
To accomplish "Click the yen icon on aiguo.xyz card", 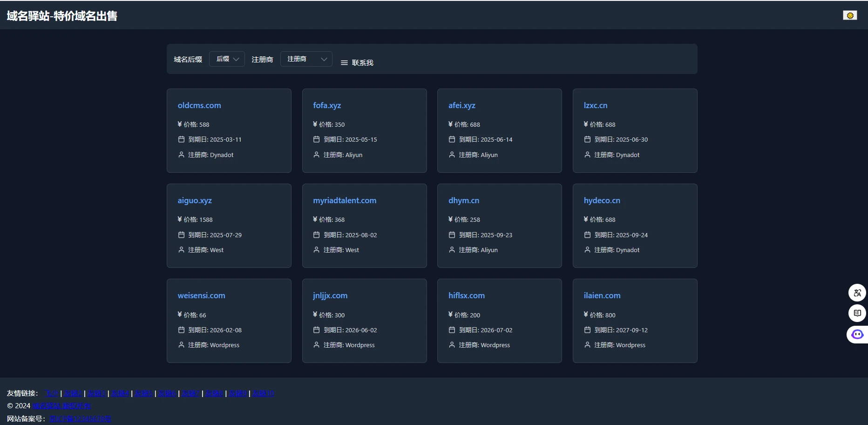I will [180, 219].
